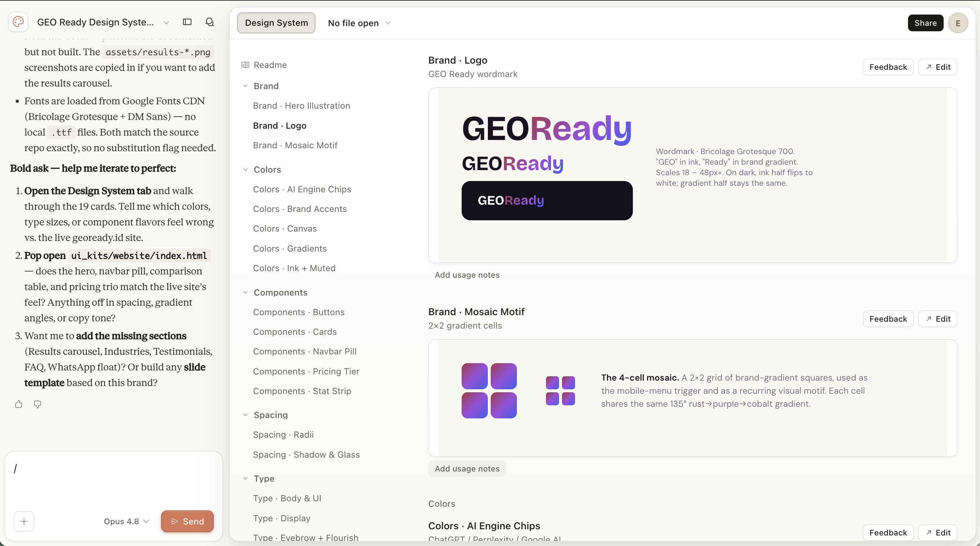This screenshot has width=980, height=546.
Task: Click the small 2×2 mosaic motif
Action: tap(561, 391)
